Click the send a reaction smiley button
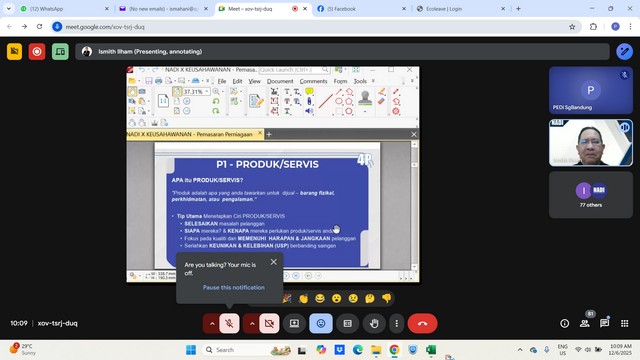640x360 pixels. coord(321,323)
